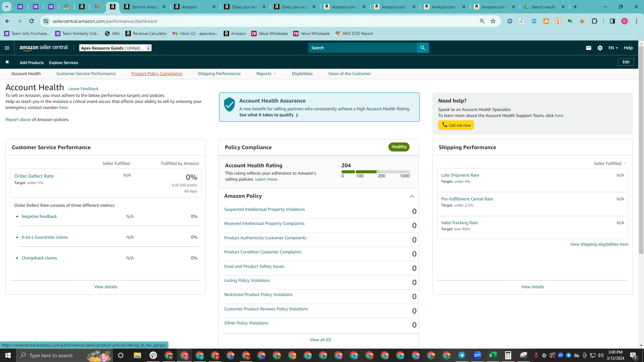Expand the Reports menu

pyautogui.click(x=266, y=74)
